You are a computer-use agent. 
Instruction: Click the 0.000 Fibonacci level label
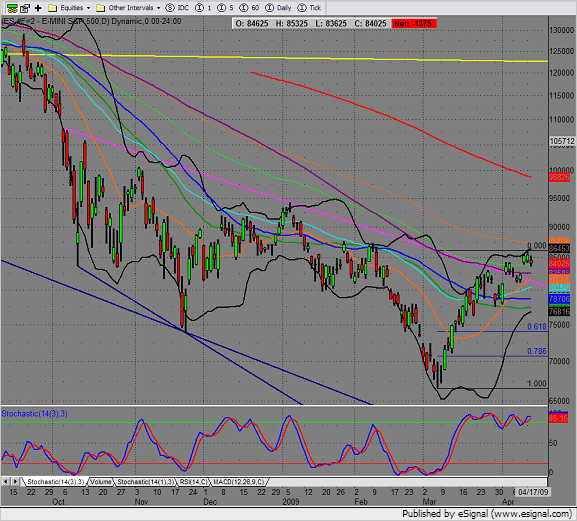(537, 246)
